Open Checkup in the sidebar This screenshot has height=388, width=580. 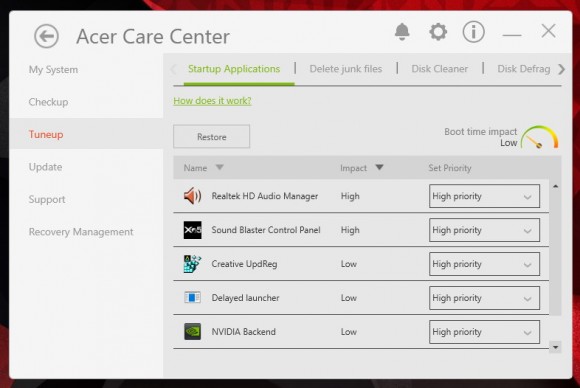coord(48,102)
